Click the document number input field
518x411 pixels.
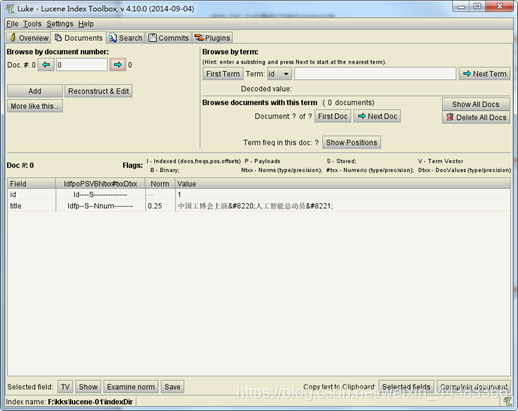click(82, 65)
